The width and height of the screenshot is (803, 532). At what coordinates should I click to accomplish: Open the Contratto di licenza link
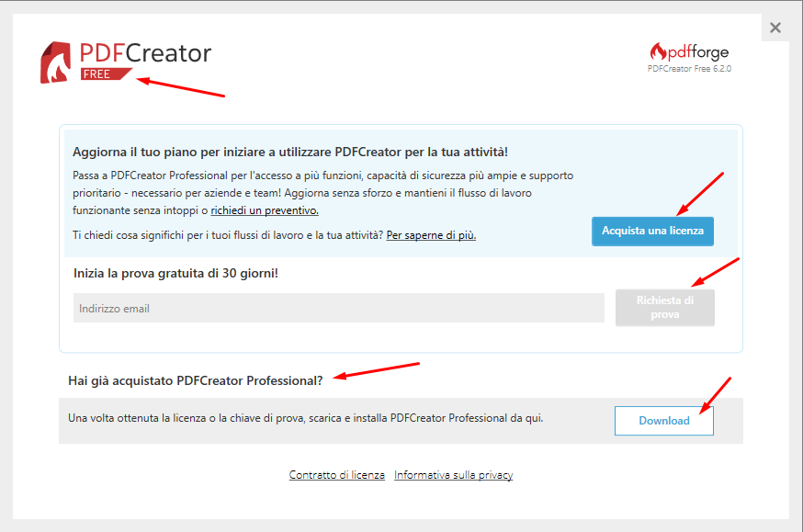[x=336, y=475]
